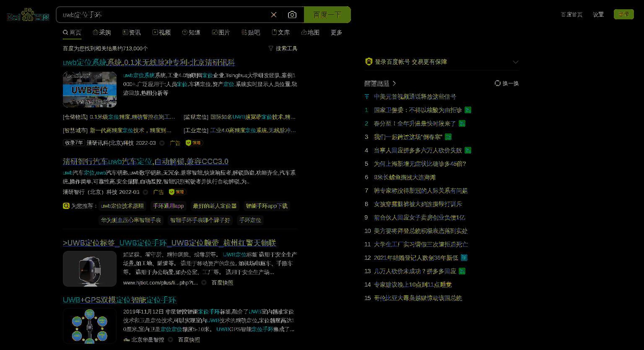
Task: Click the uwb定位技术原理 suggestion
Action: [x=122, y=206]
